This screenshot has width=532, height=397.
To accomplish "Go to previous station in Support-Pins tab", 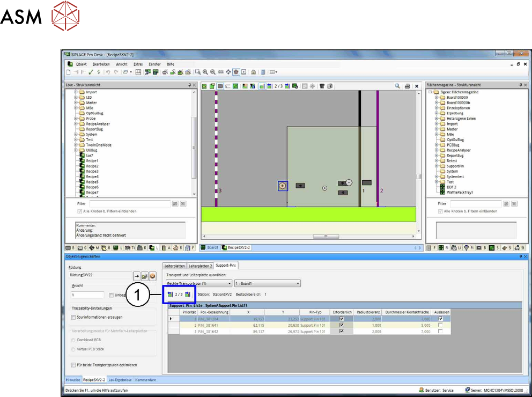I will tap(170, 294).
